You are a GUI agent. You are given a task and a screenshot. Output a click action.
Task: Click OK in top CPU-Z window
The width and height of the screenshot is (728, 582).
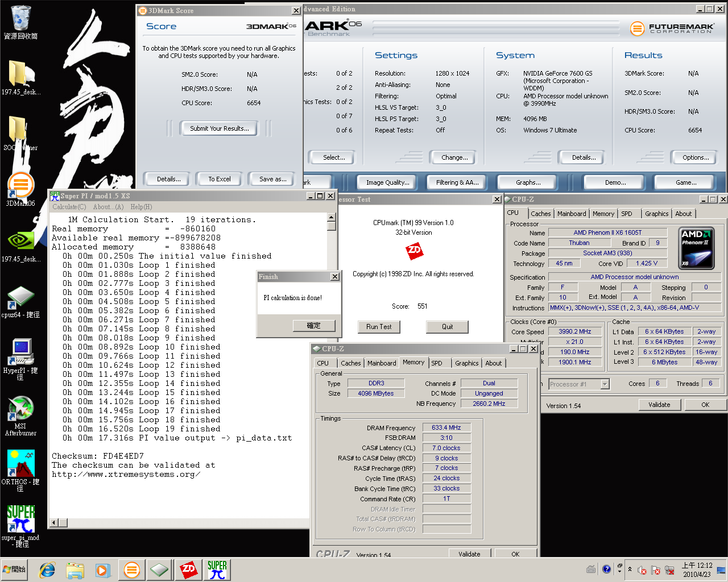tap(705, 405)
